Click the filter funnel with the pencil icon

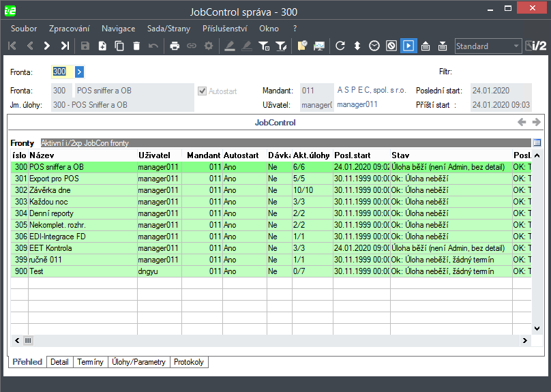(x=281, y=46)
